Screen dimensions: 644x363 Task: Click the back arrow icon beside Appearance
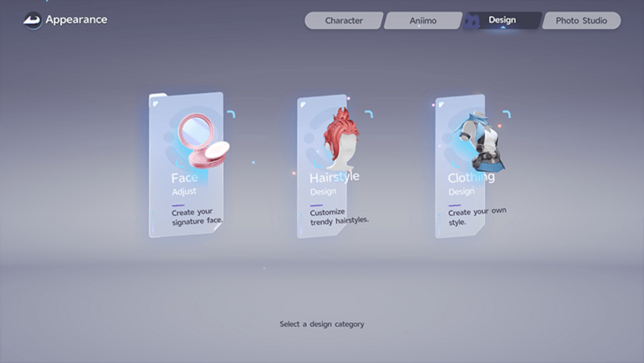point(33,20)
